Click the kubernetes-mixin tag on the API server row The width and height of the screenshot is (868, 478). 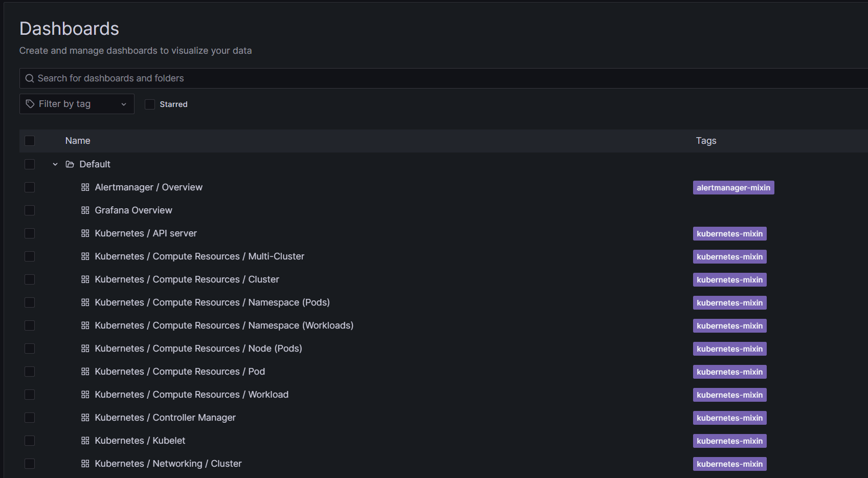(729, 234)
